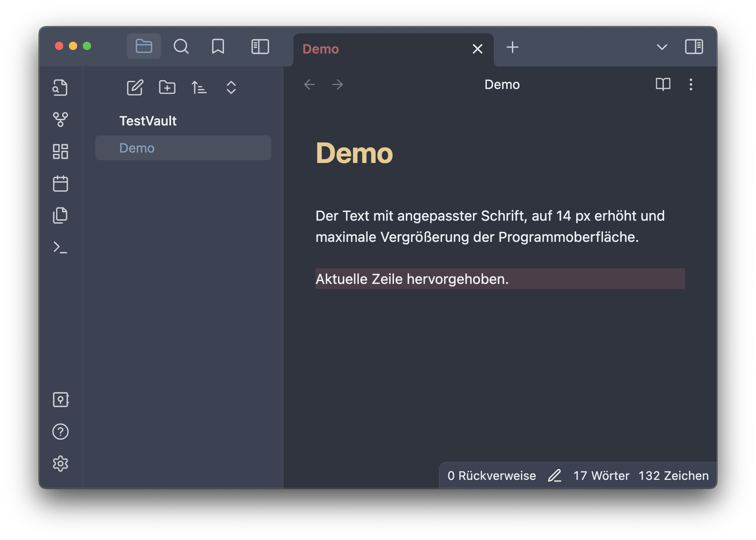The height and width of the screenshot is (540, 756).
Task: Open the canvas ribbon icon
Action: 60,152
